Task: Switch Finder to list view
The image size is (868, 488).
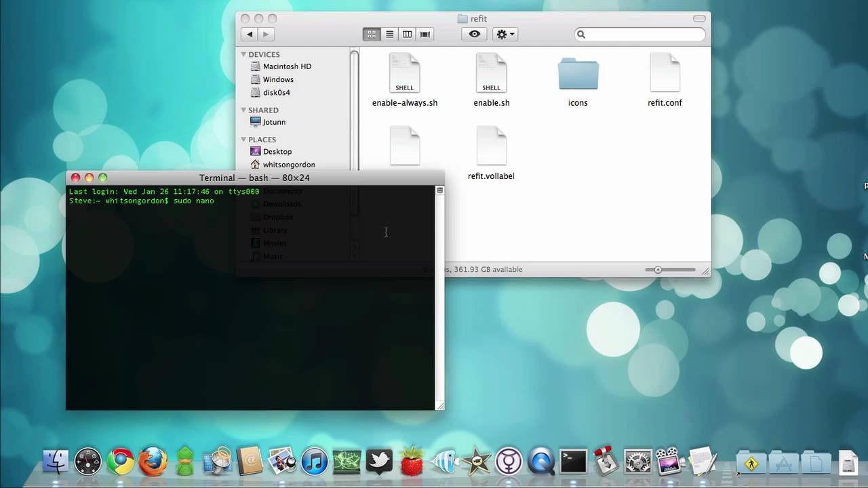Action: (x=389, y=34)
